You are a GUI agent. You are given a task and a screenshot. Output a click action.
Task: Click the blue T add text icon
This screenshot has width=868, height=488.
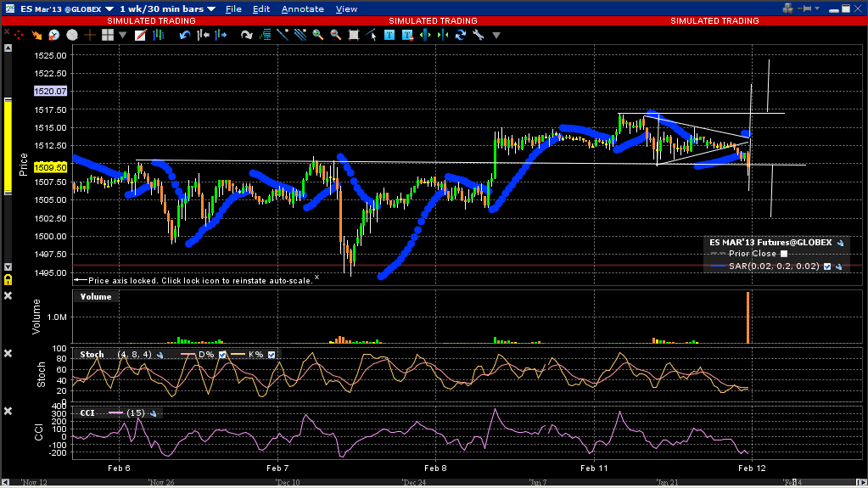point(389,35)
